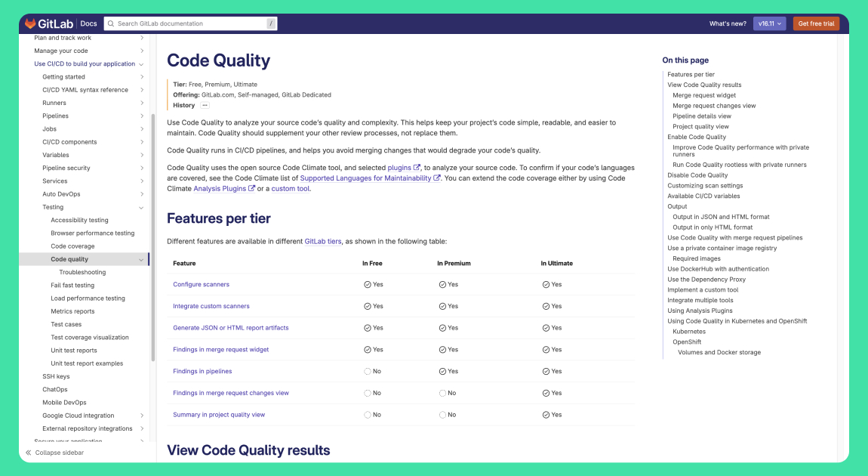Click external icon after Supported Languages link

(437, 178)
